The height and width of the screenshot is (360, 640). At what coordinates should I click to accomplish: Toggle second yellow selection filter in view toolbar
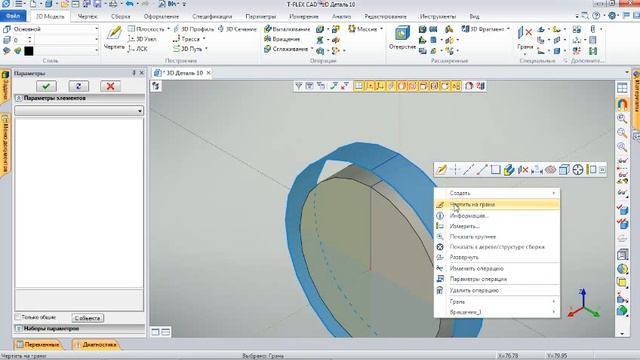pyautogui.click(x=369, y=86)
